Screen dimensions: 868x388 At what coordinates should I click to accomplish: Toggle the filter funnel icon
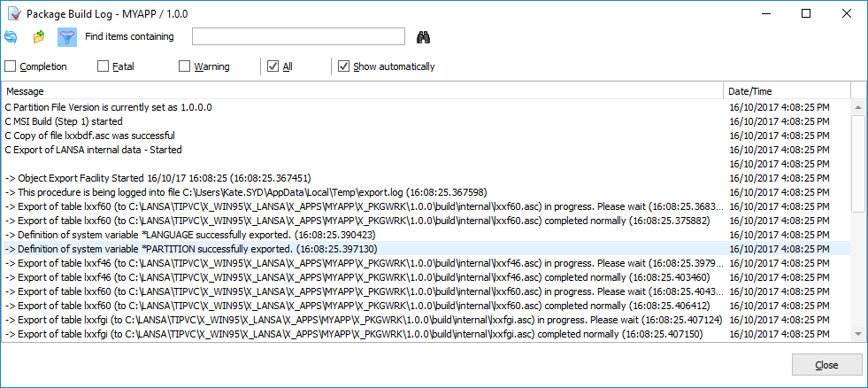point(67,37)
